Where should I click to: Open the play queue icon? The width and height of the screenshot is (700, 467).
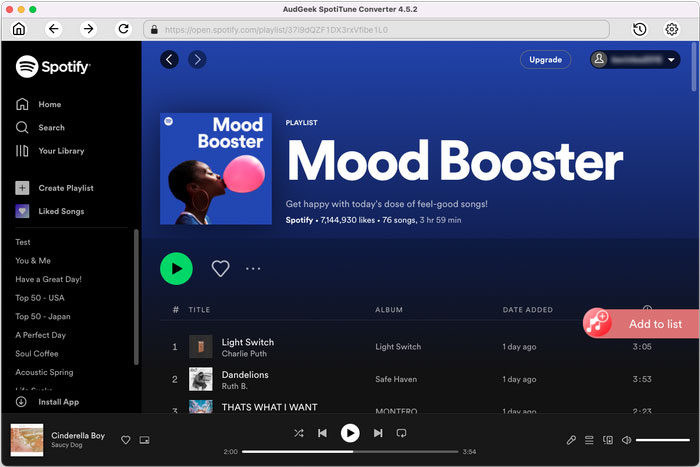coord(589,440)
